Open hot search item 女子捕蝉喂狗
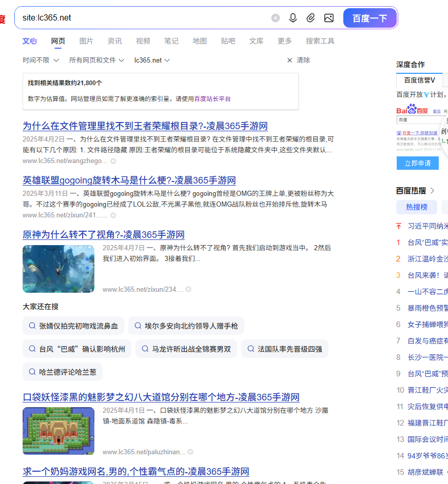Viewport: 448px width, 484px height. [x=427, y=325]
